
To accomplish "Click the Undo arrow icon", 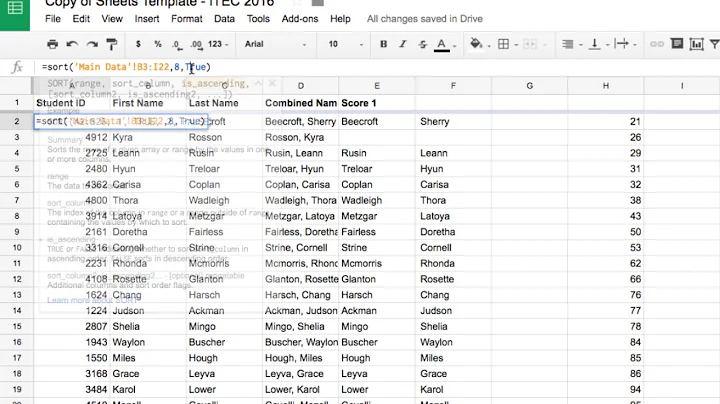I will pyautogui.click(x=72, y=44).
